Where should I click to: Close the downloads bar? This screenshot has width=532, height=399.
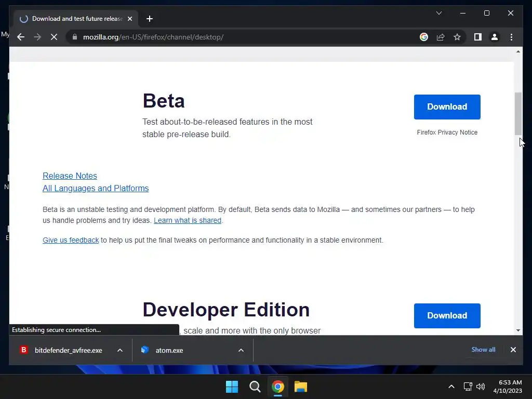pyautogui.click(x=513, y=350)
